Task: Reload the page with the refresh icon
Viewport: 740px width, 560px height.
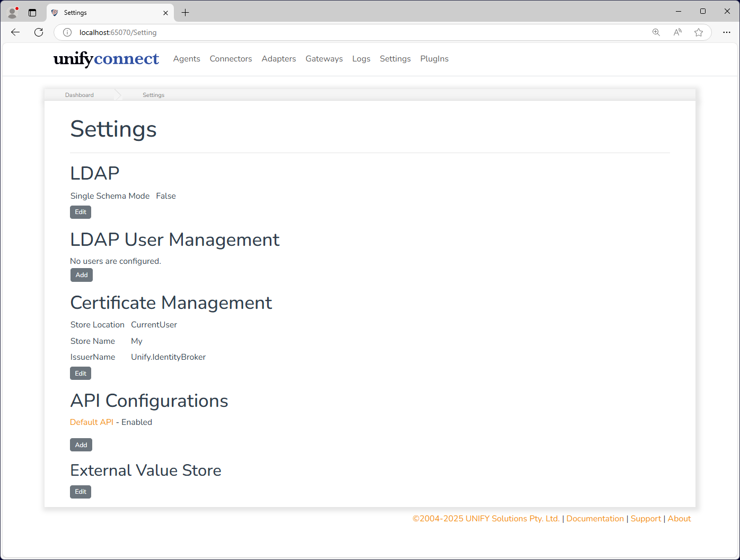Action: (39, 32)
